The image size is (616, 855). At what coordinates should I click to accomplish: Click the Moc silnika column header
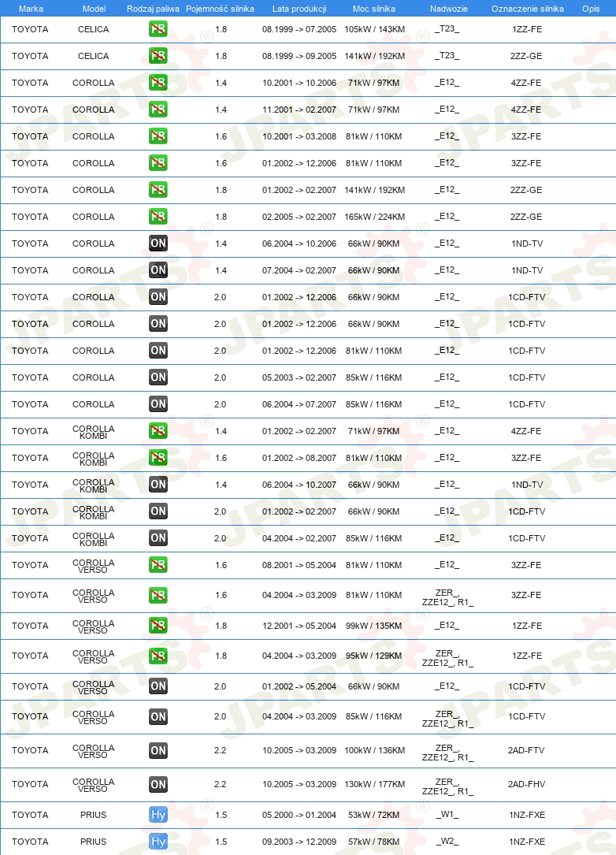pyautogui.click(x=374, y=9)
